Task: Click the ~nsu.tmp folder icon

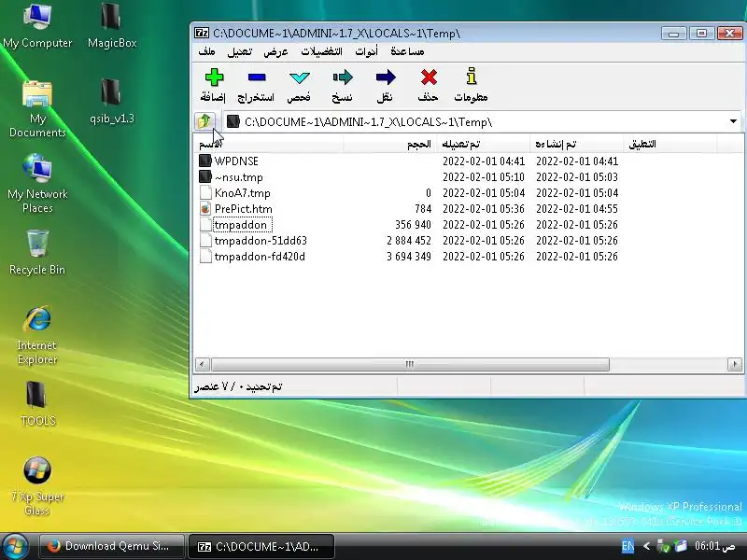Action: [204, 176]
